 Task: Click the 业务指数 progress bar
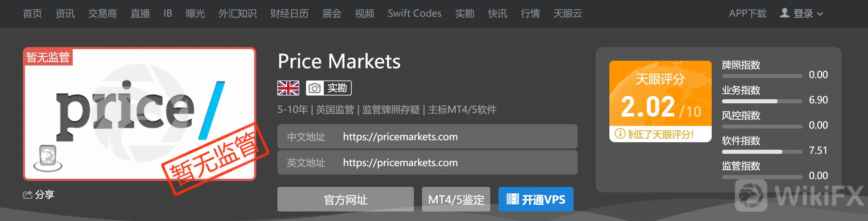point(762,101)
